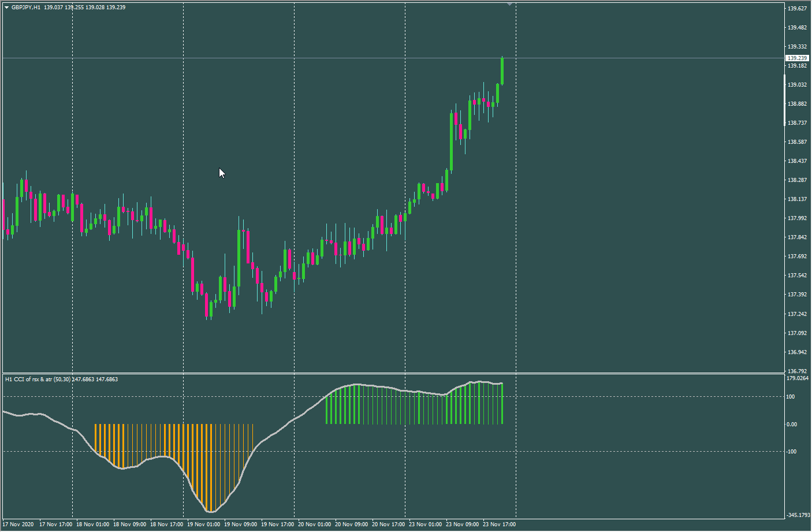
Task: Click the chart shift triangle marker at top
Action: pyautogui.click(x=509, y=4)
